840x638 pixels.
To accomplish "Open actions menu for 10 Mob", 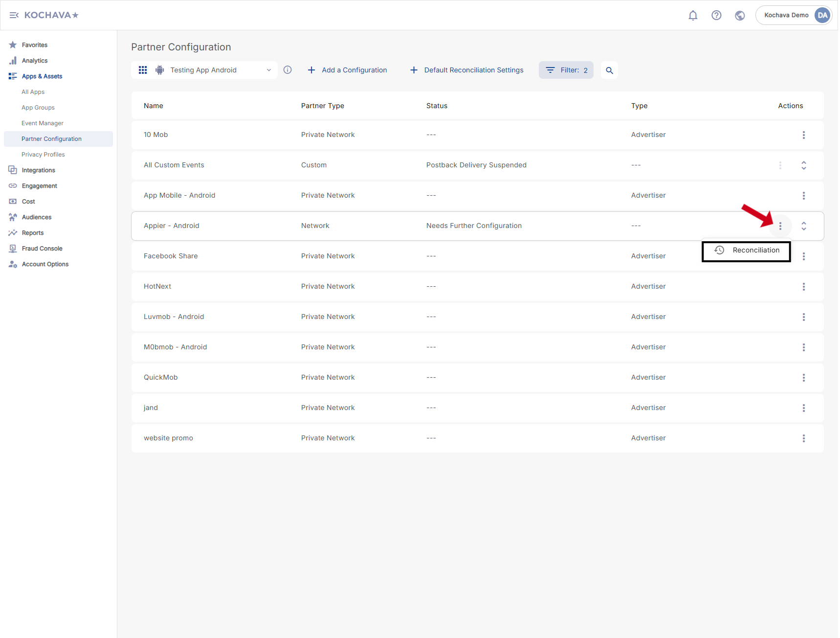I will tap(803, 135).
